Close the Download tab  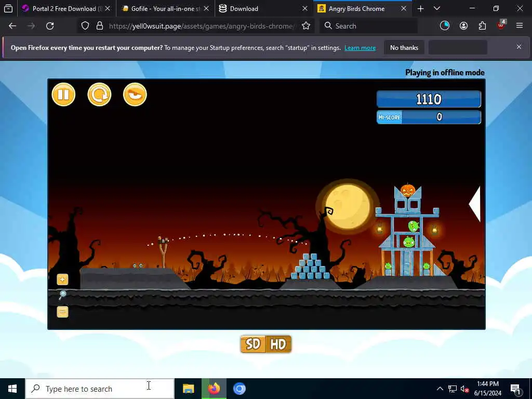[305, 8]
